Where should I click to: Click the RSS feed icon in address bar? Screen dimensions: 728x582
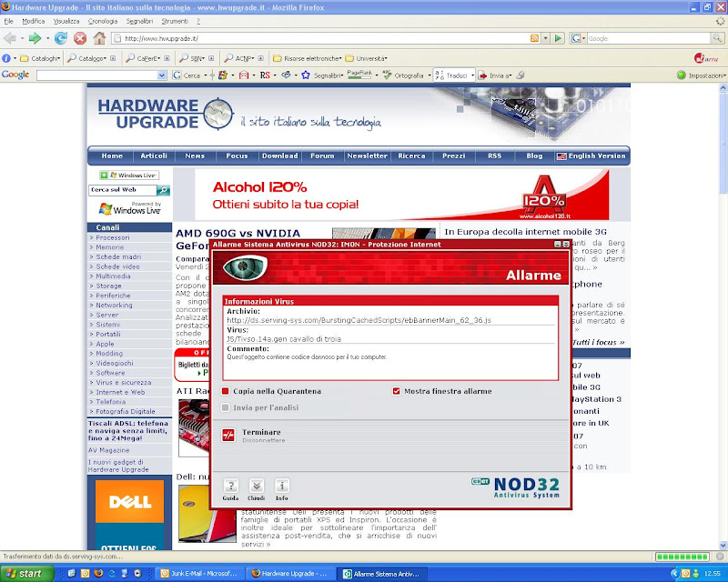pos(533,39)
